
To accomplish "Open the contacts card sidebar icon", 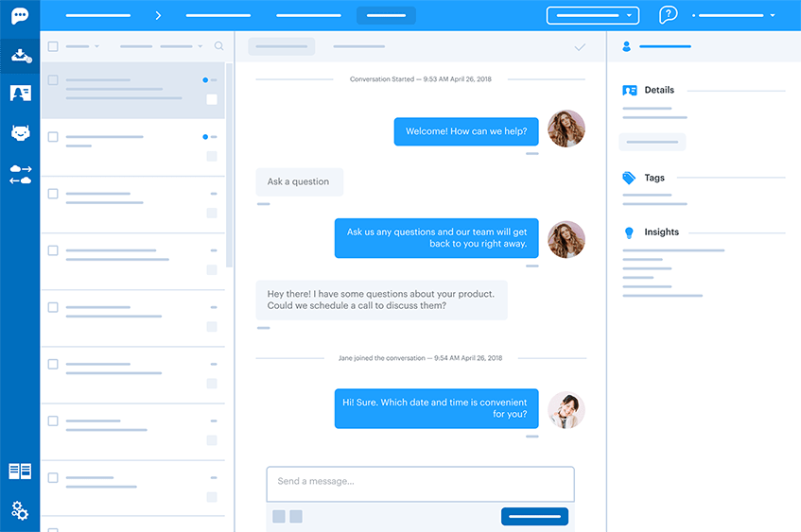I will [x=21, y=93].
